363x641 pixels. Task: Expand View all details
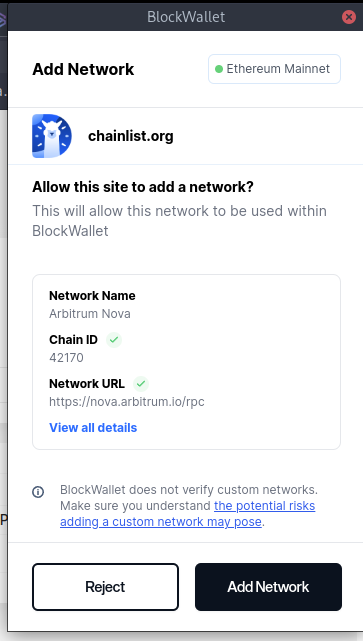(x=93, y=428)
